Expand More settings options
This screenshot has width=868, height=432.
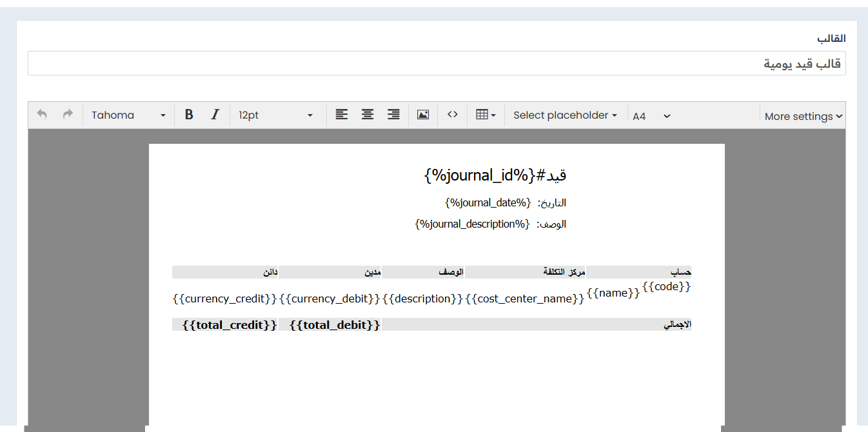coord(803,116)
